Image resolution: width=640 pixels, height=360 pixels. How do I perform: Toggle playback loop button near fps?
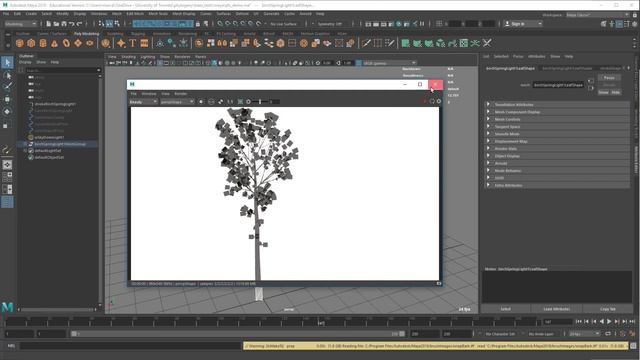pyautogui.click(x=608, y=334)
